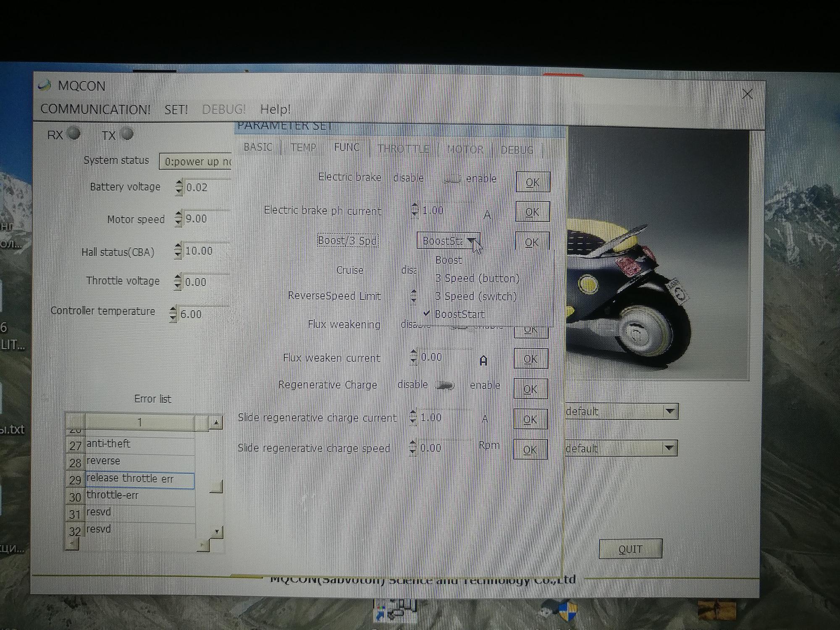This screenshot has width=840, height=630.
Task: Switch to the FUNC tab
Action: 347,147
